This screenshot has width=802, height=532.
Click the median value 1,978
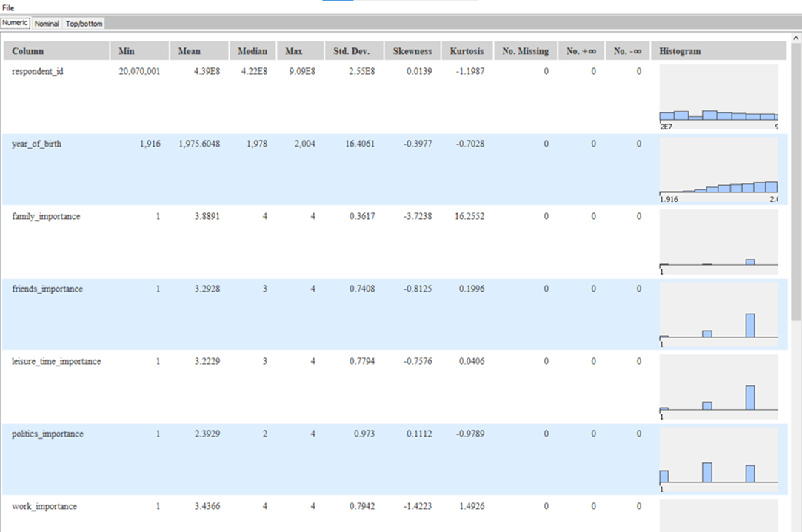pyautogui.click(x=257, y=144)
